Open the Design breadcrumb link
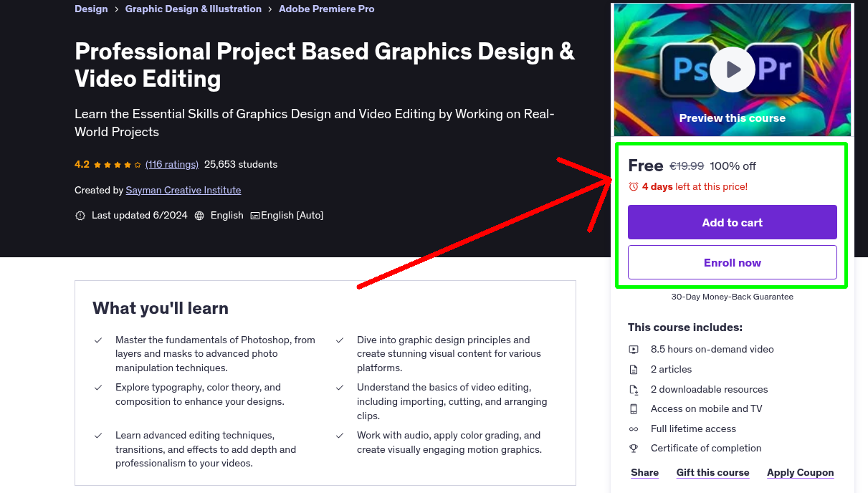The image size is (868, 493). pyautogui.click(x=91, y=9)
